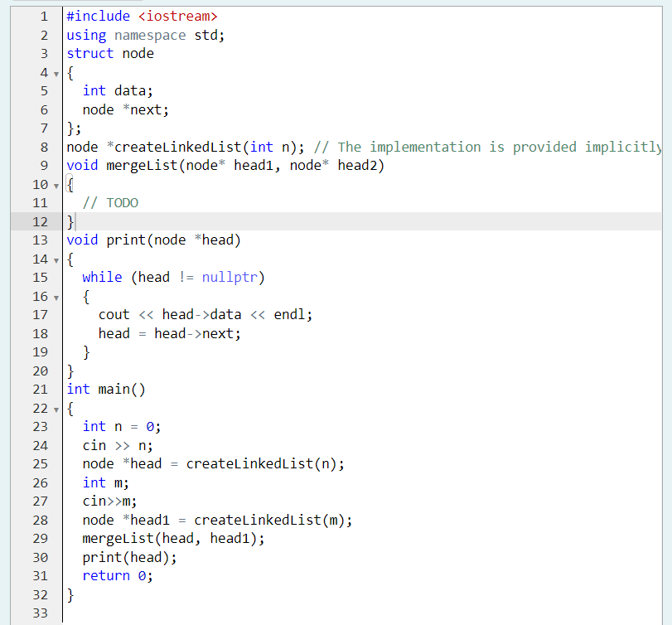This screenshot has width=672, height=625.
Task: Click the node *next member declaration
Action: click(x=124, y=109)
